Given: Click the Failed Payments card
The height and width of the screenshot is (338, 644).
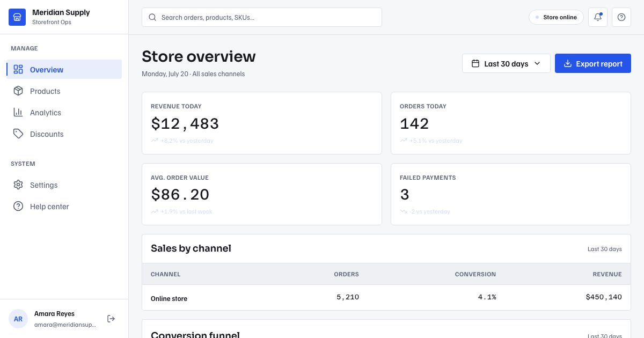Looking at the screenshot, I should [511, 194].
